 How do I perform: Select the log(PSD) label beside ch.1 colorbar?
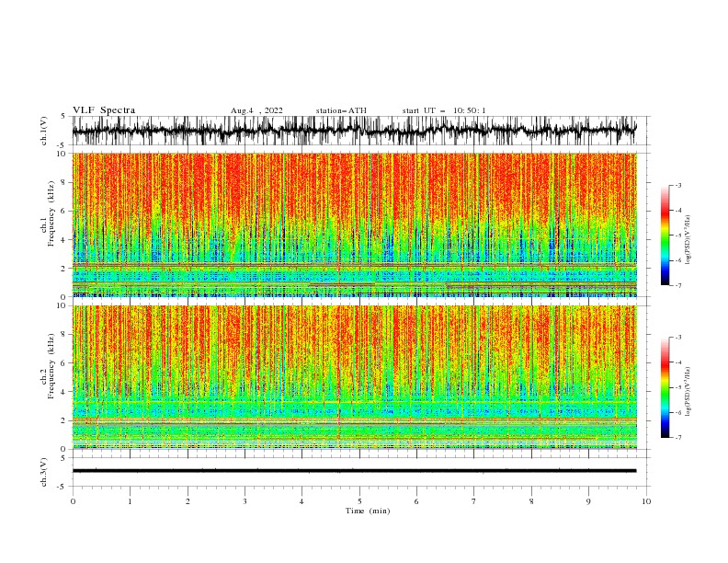[x=688, y=240]
